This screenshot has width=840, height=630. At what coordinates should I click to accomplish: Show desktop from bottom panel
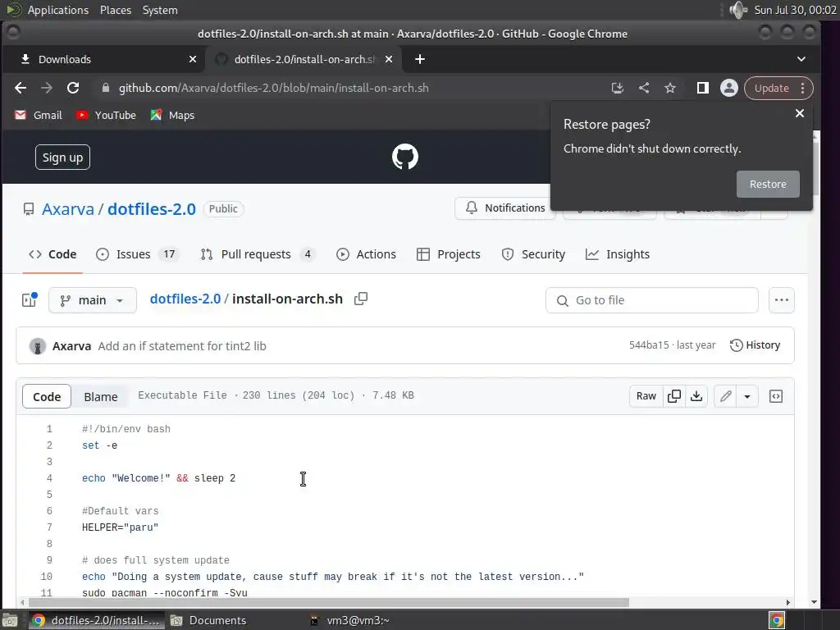click(10, 620)
